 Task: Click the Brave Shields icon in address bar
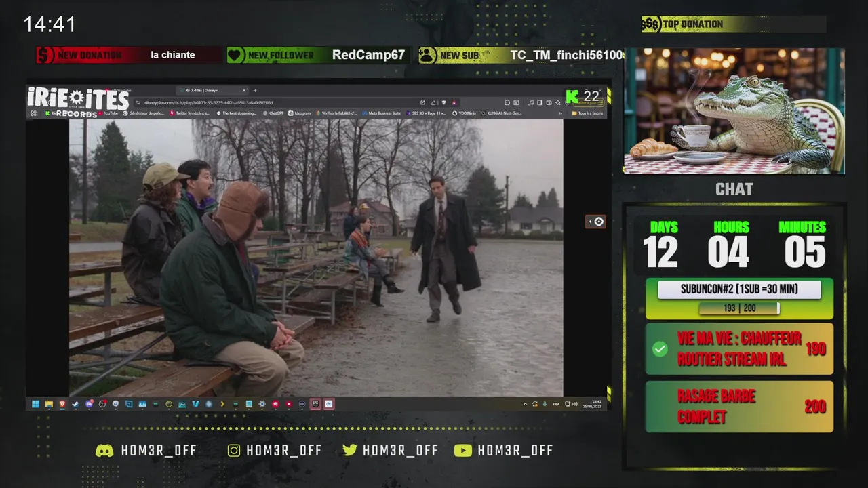443,102
